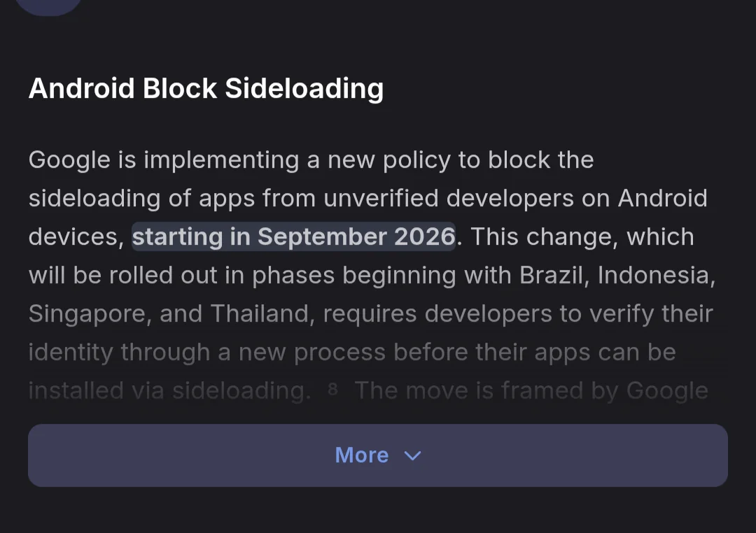Viewport: 756px width, 533px height.
Task: Click the word "Indonesia" in the paragraph
Action: (x=655, y=276)
